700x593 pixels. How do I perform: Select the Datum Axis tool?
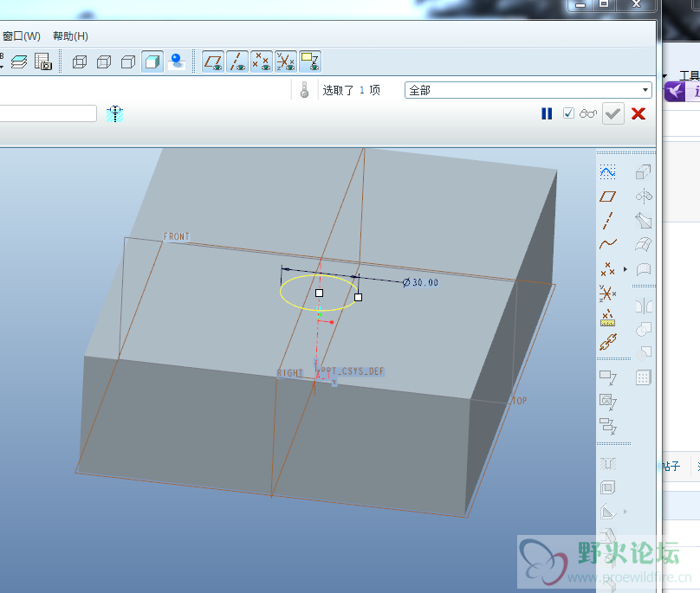click(607, 221)
